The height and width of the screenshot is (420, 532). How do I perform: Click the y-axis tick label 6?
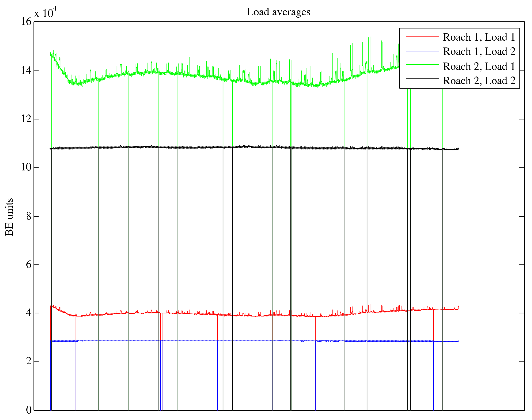pyautogui.click(x=28, y=265)
